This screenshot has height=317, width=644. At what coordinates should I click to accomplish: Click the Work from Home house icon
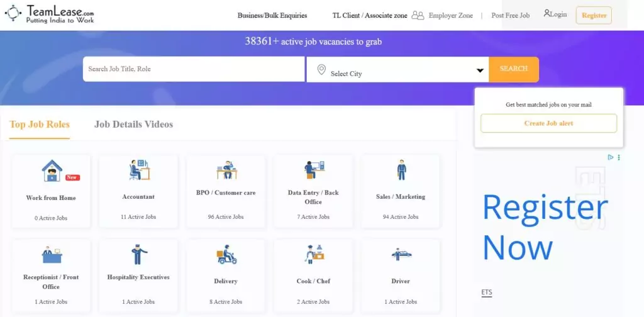point(52,170)
